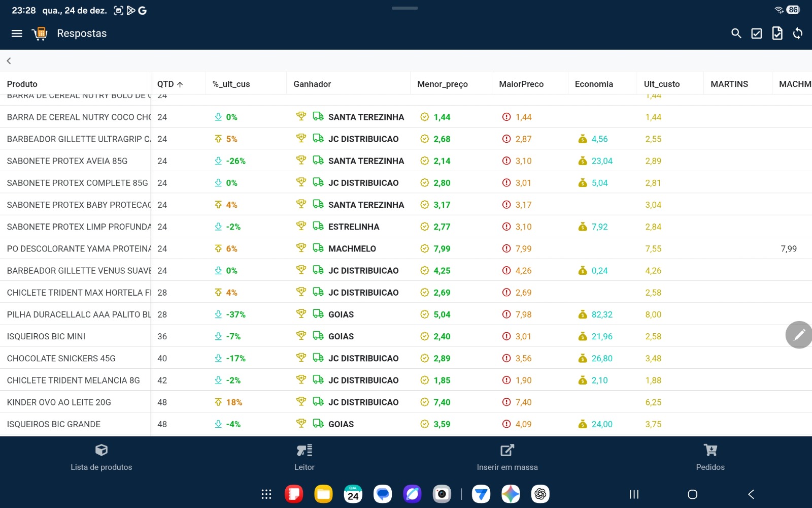Switch to the Leitor tab
Image resolution: width=812 pixels, height=508 pixels.
click(x=304, y=457)
